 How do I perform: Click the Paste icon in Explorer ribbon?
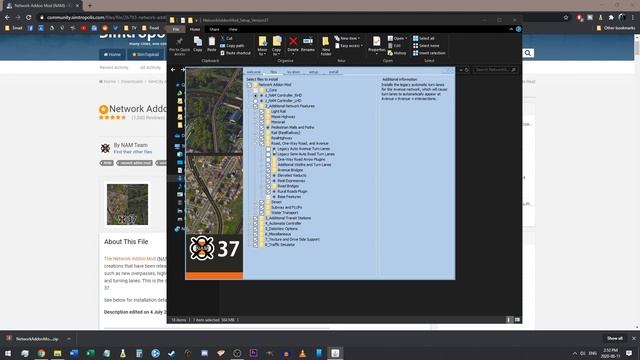pos(211,42)
